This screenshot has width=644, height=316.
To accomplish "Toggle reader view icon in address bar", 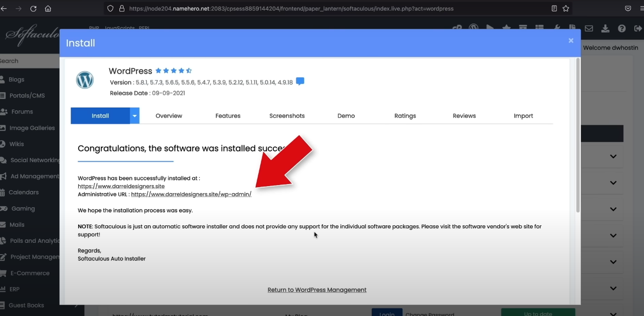I will pyautogui.click(x=554, y=9).
